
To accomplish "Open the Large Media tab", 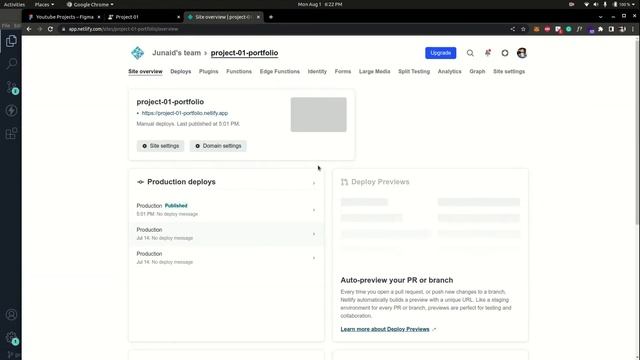I will pyautogui.click(x=374, y=71).
